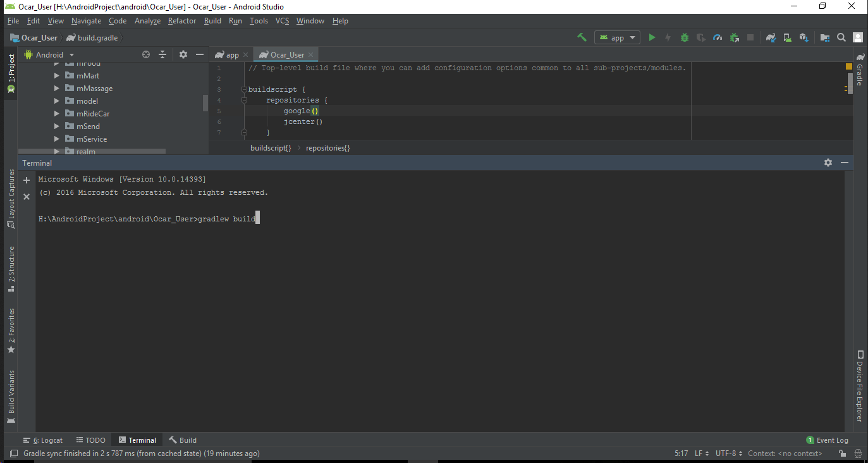Open the Event Log
868x463 pixels.
pyautogui.click(x=827, y=440)
